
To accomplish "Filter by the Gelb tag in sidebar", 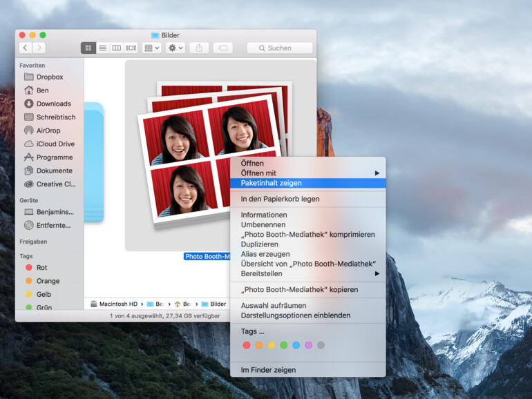I will pyautogui.click(x=50, y=294).
